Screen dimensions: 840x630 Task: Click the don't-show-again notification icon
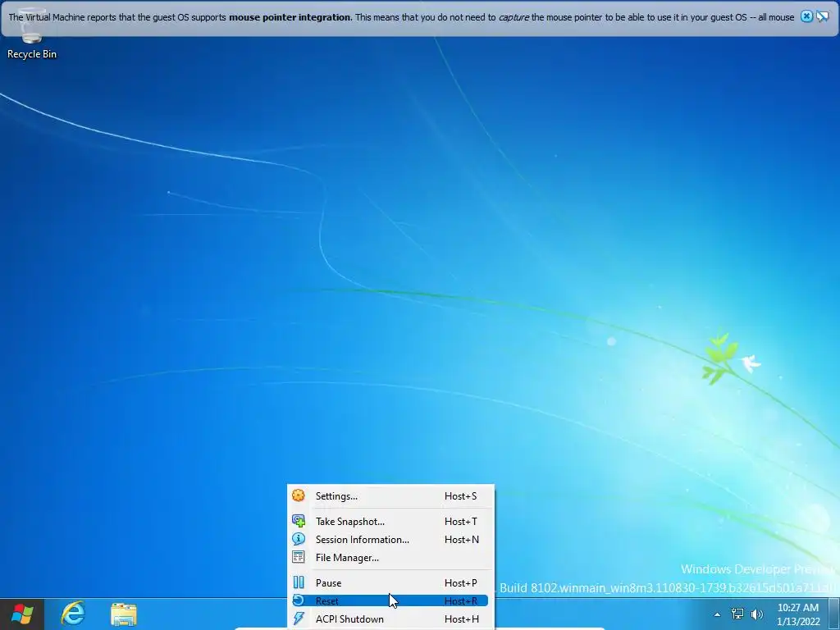[x=822, y=16]
